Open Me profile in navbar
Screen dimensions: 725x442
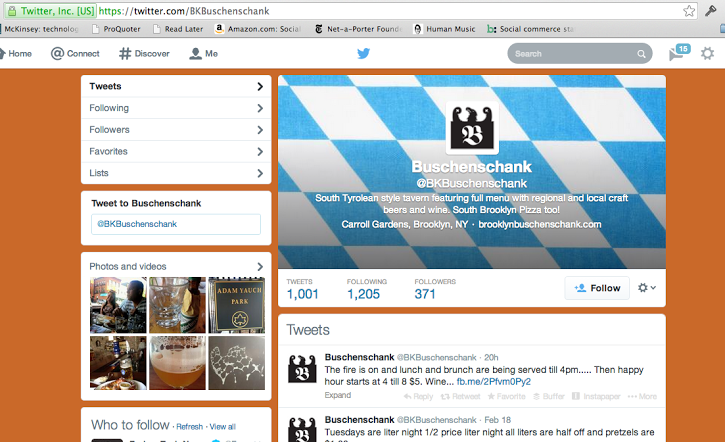tap(203, 54)
